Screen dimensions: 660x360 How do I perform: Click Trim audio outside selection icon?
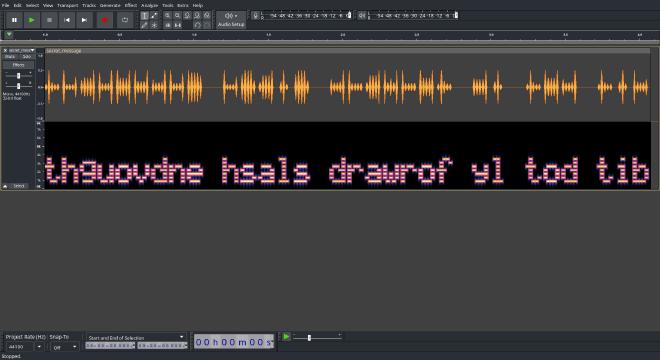[x=168, y=25]
